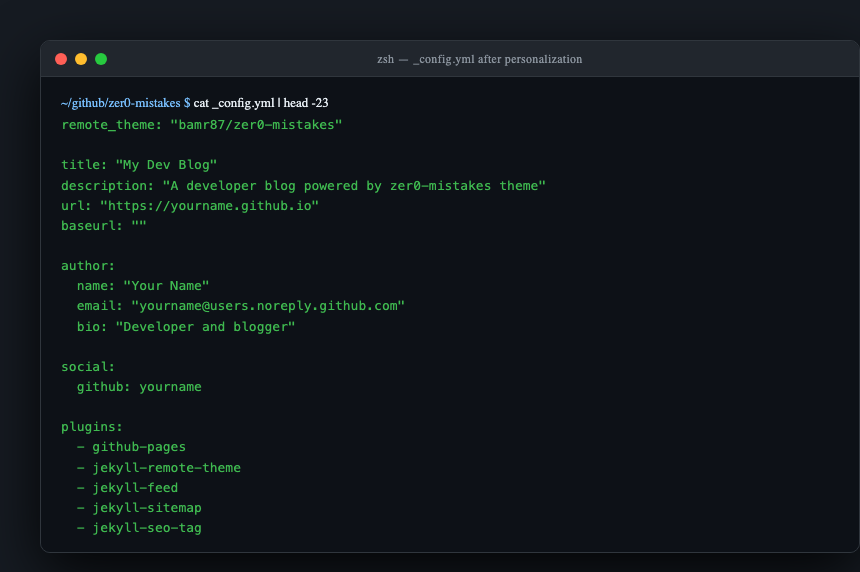Select the command 'cat _config.yml | head -23'
This screenshot has width=860, height=572.
click(261, 103)
